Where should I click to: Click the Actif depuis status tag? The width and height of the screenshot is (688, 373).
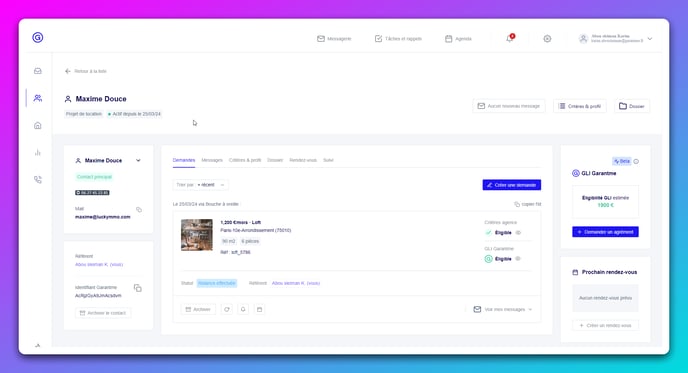[134, 114]
